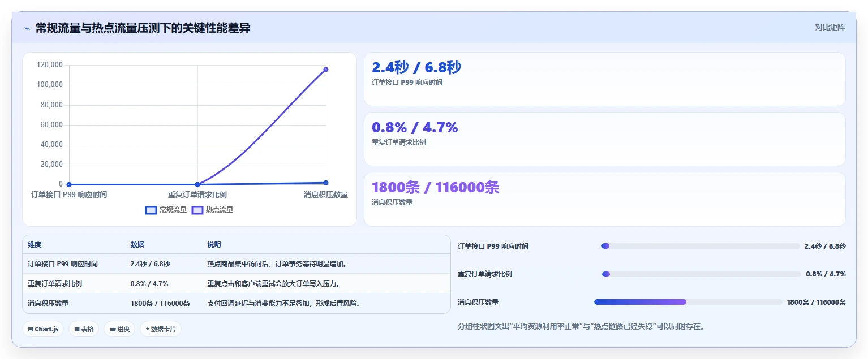Click the 消息积压数量 x-axis label in chart
Viewport: 868px width, 359px height.
(x=325, y=194)
